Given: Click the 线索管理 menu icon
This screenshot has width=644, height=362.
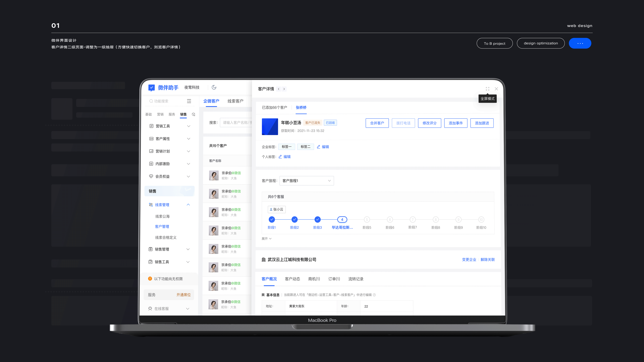Looking at the screenshot, I should [151, 205].
